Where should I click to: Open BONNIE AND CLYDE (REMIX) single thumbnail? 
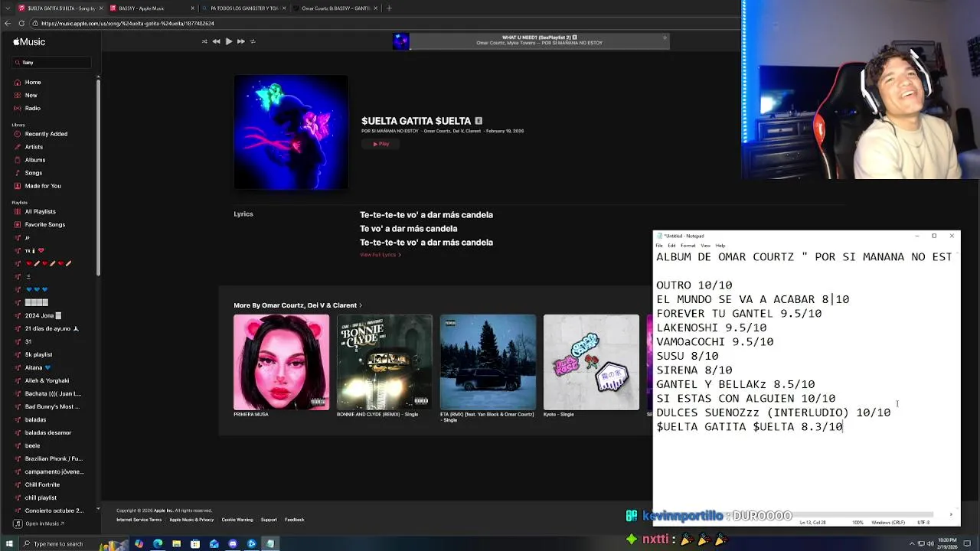[384, 362]
